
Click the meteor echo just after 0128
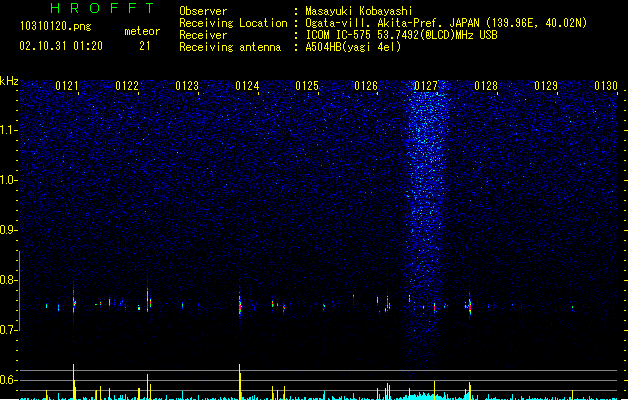(x=470, y=306)
